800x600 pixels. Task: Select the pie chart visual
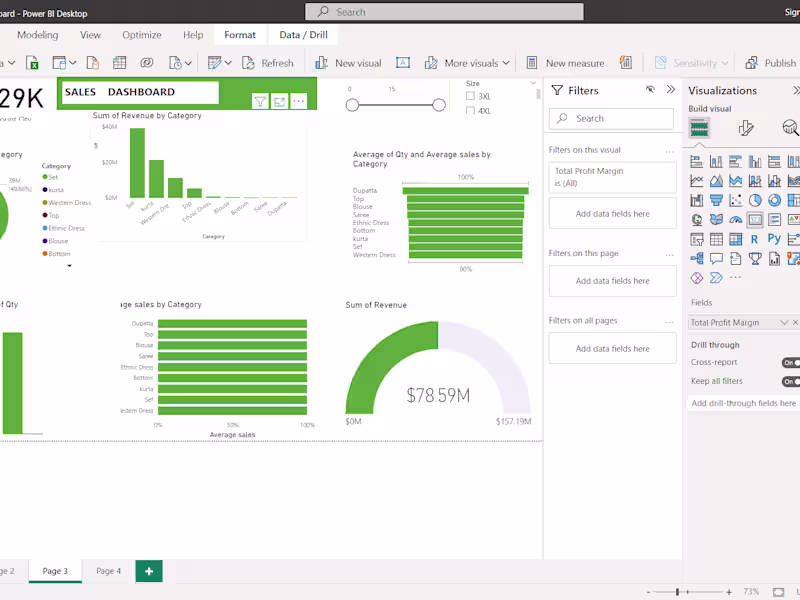coord(754,198)
